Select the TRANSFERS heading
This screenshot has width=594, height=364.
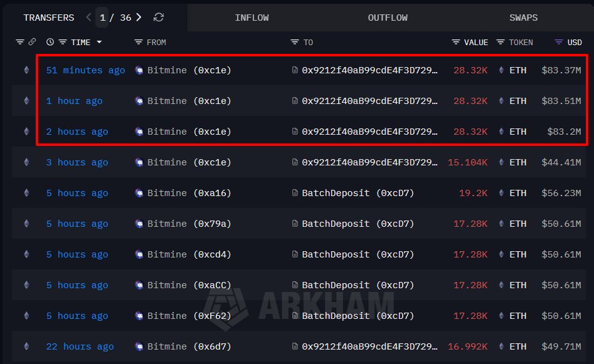(x=49, y=18)
